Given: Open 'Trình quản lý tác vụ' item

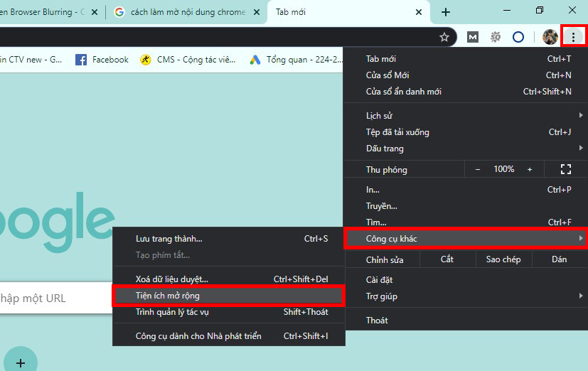Looking at the screenshot, I should click(x=228, y=312).
